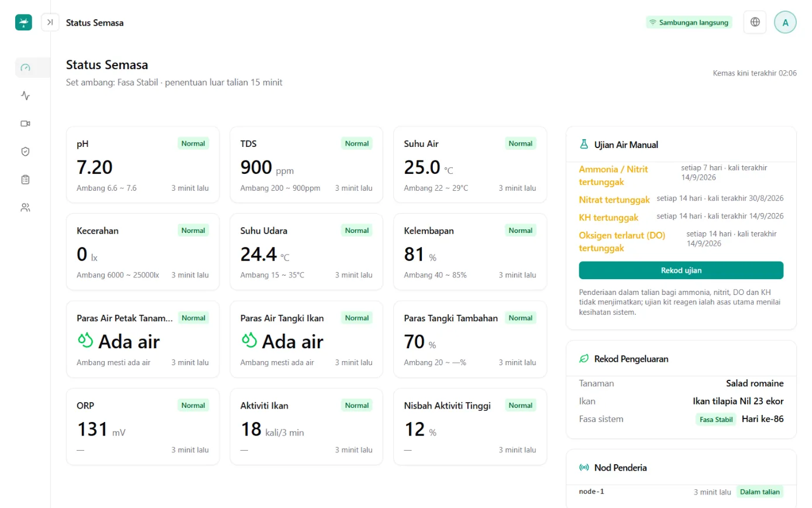Image resolution: width=812 pixels, height=508 pixels.
Task: Click the TDS value 900
Action: click(x=256, y=168)
